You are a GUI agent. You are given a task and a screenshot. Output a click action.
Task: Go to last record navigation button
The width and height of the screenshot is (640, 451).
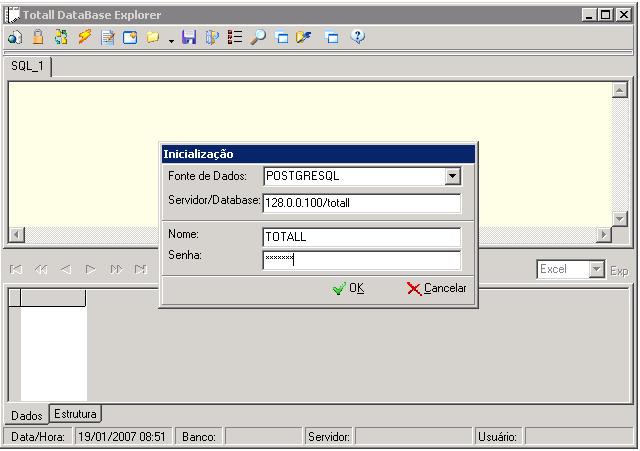141,269
